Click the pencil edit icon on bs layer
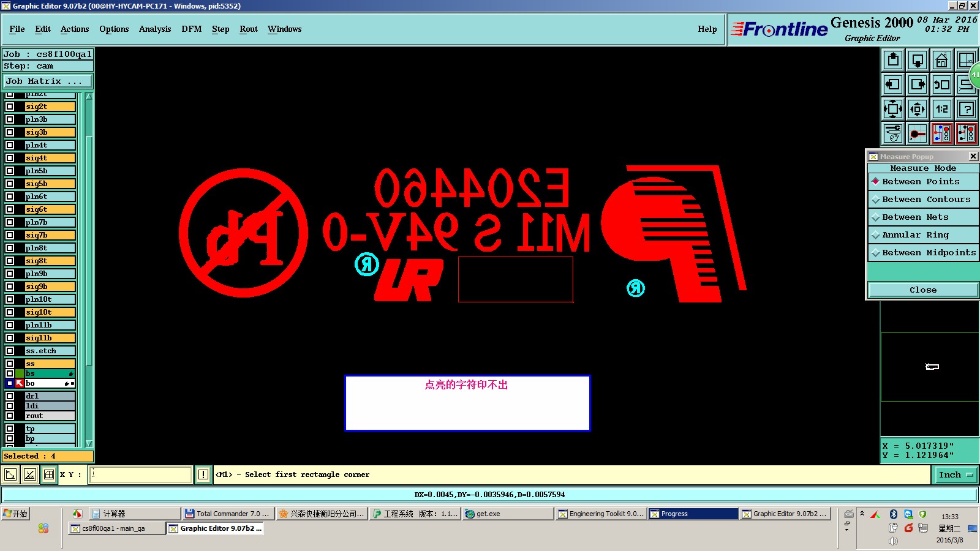The image size is (980, 551). click(71, 373)
